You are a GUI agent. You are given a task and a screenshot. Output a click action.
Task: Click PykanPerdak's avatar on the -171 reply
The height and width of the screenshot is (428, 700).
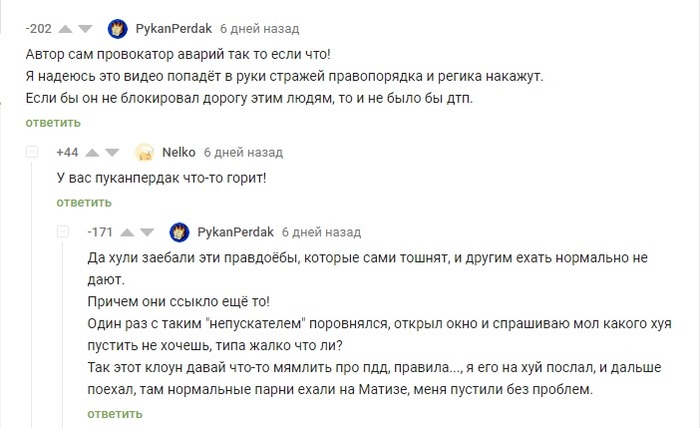coord(179,232)
